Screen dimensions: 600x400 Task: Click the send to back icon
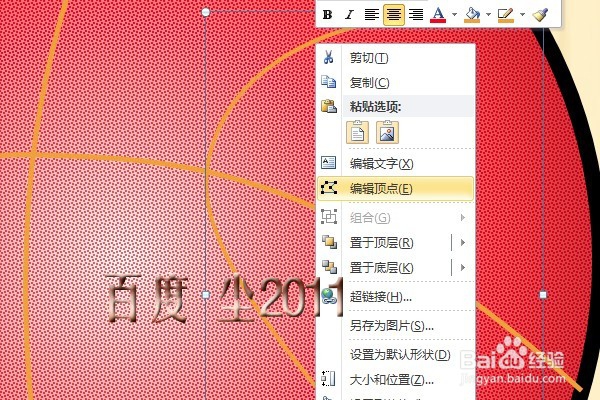point(329,267)
